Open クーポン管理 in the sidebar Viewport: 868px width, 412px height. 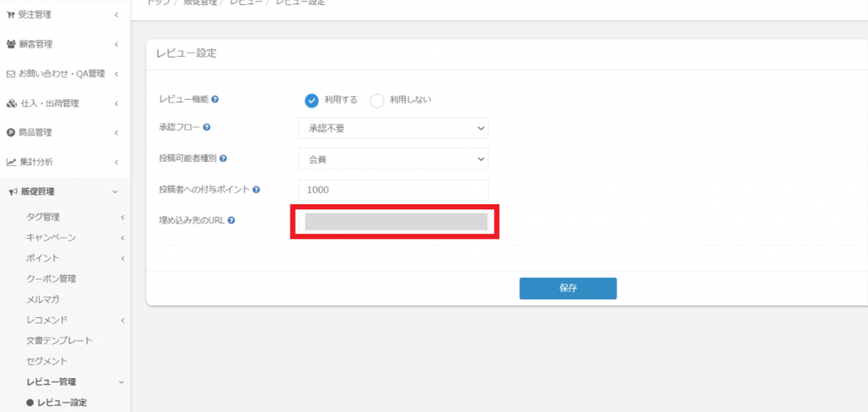pyautogui.click(x=51, y=279)
